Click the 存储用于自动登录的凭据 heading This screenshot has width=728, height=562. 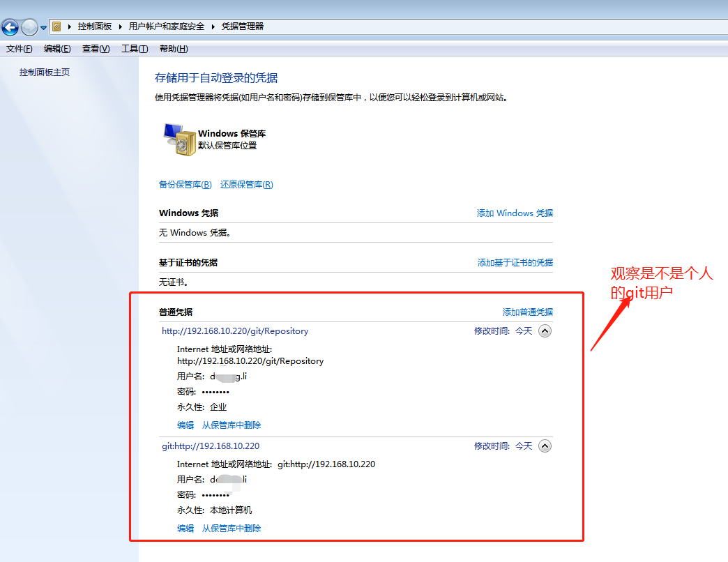(x=216, y=77)
